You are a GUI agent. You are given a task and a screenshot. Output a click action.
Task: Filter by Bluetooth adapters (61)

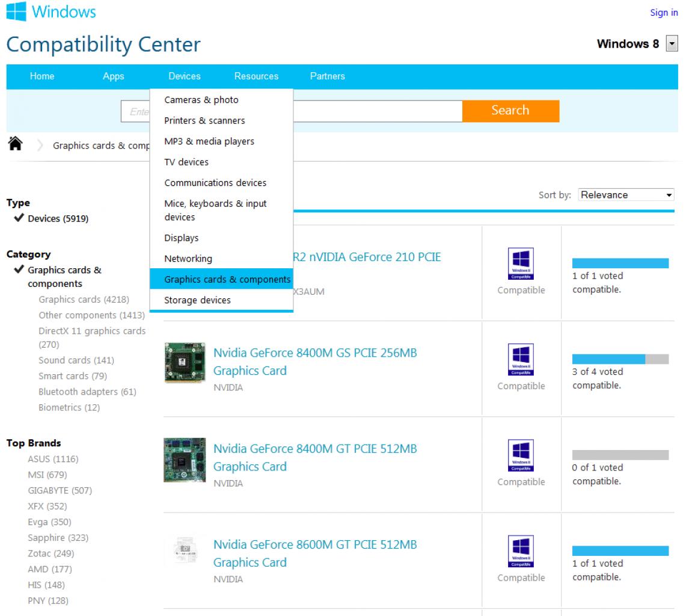[88, 392]
